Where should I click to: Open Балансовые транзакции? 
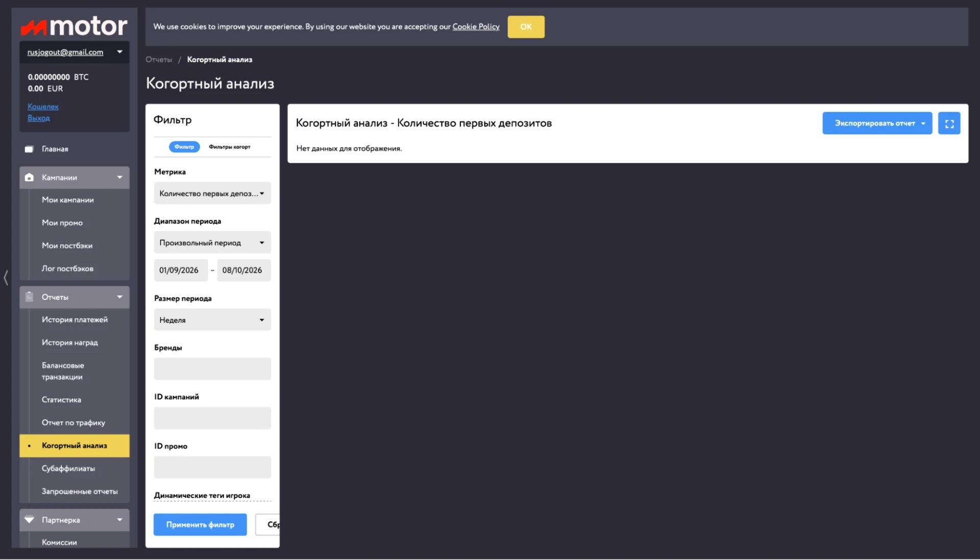63,371
